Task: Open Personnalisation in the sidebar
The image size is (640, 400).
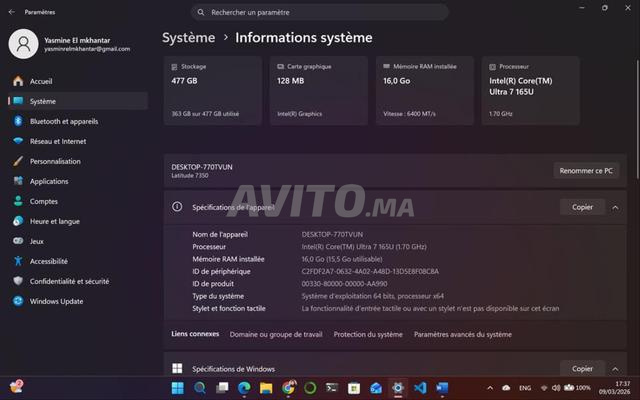Action: [x=54, y=161]
